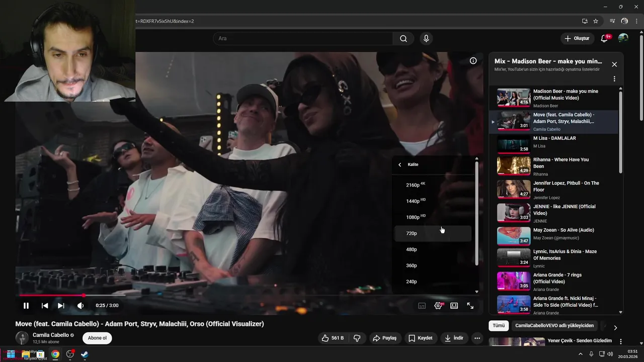Select 360p quality
The width and height of the screenshot is (644, 362).
pyautogui.click(x=433, y=265)
